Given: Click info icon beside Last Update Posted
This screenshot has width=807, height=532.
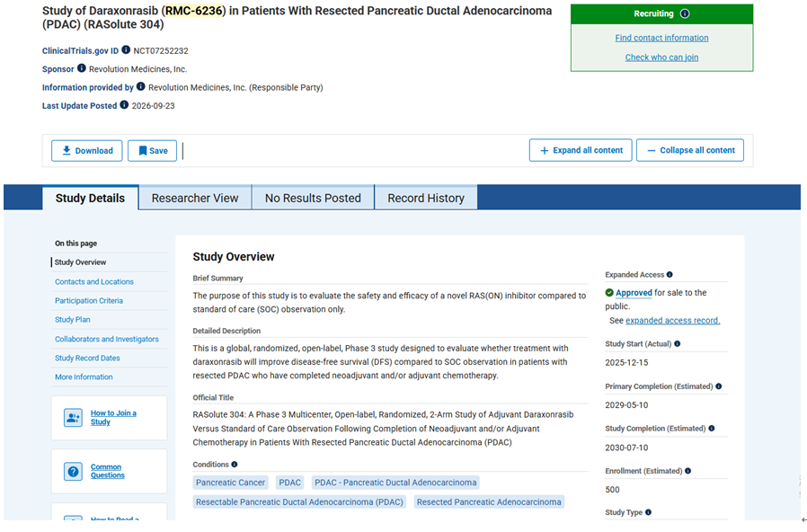Looking at the screenshot, I should click(x=124, y=105).
